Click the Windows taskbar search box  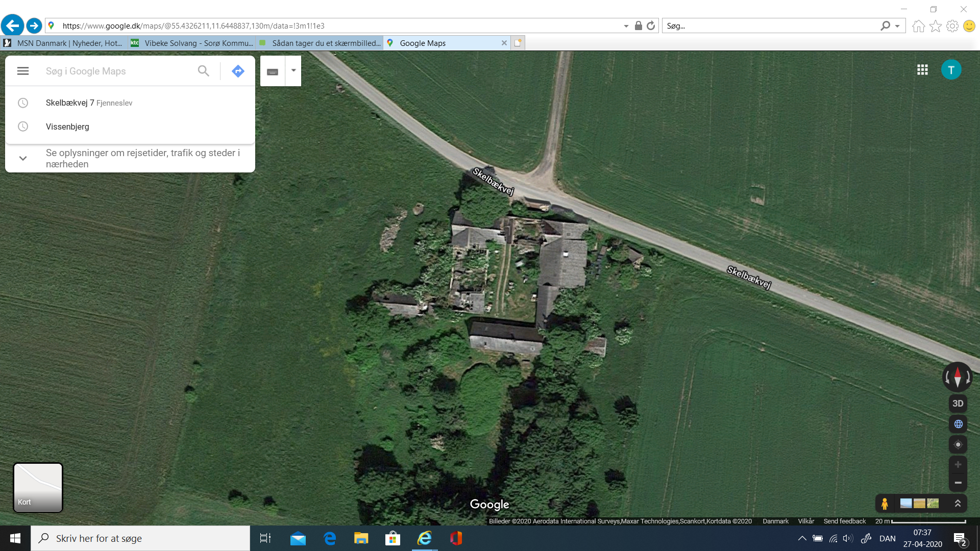point(140,538)
